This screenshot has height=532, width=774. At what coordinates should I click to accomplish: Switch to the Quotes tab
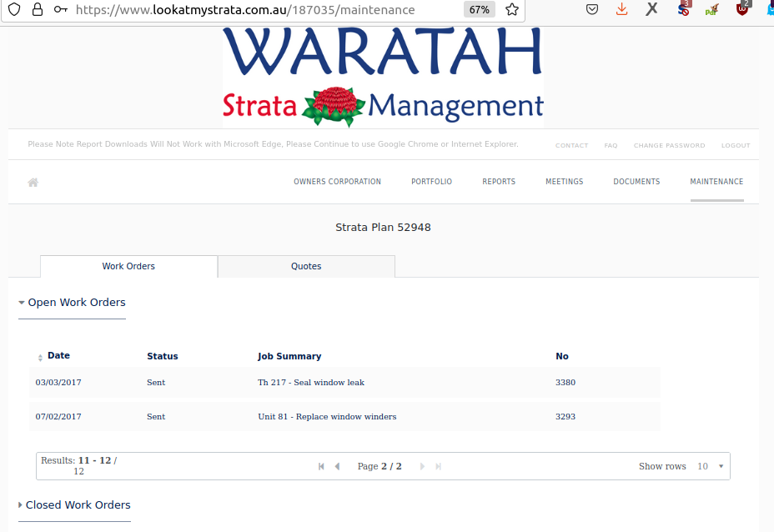306,267
